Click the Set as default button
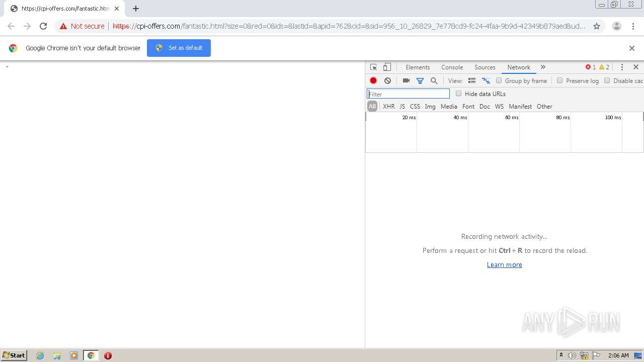Image resolution: width=644 pixels, height=362 pixels. point(179,48)
